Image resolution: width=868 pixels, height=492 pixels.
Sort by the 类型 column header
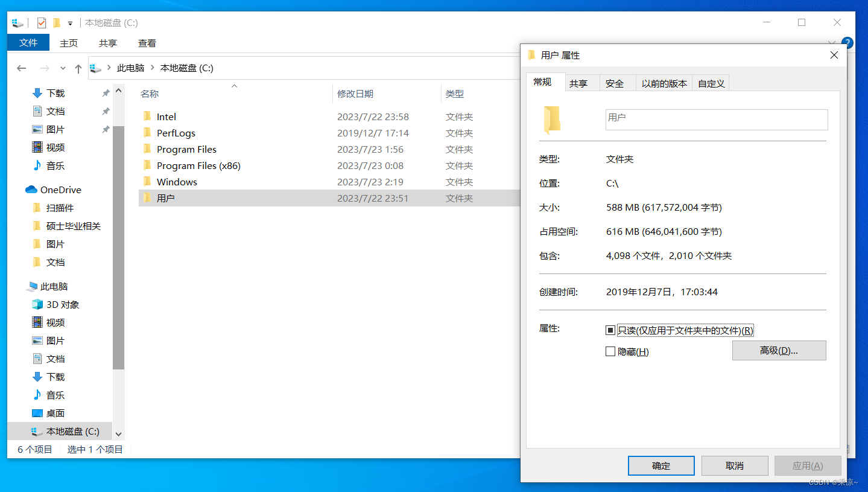pos(455,94)
